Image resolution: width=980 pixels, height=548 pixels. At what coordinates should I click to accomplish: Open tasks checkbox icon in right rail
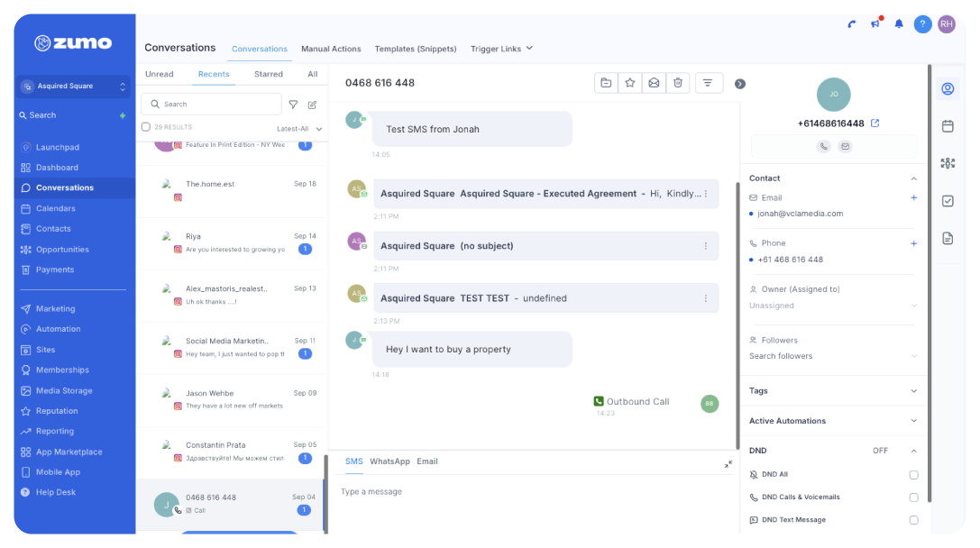point(948,201)
